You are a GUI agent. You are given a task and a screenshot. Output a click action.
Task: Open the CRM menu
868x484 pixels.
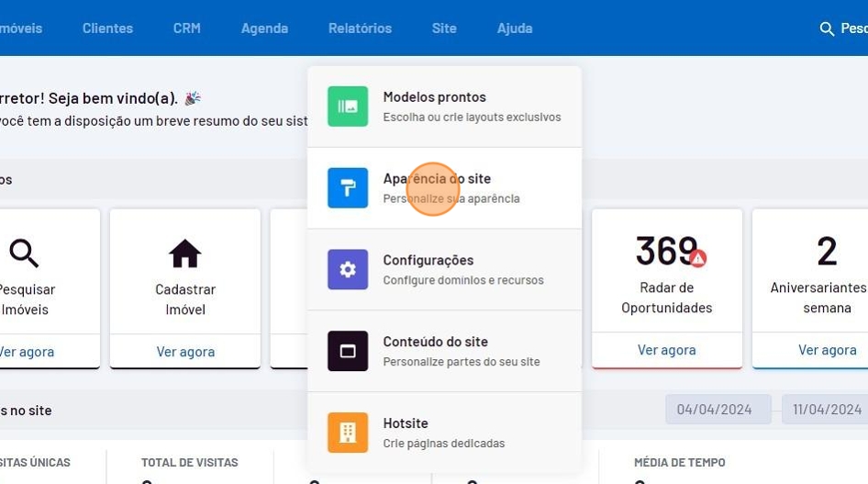click(186, 28)
